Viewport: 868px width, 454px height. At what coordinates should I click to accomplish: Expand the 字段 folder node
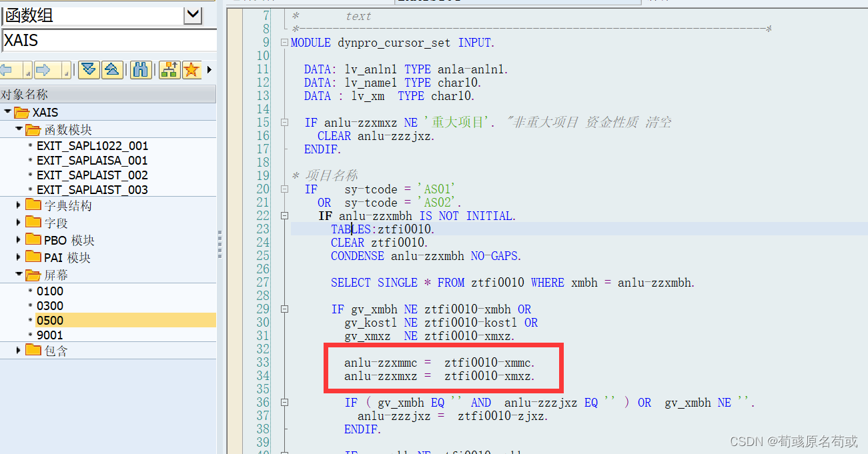19,222
